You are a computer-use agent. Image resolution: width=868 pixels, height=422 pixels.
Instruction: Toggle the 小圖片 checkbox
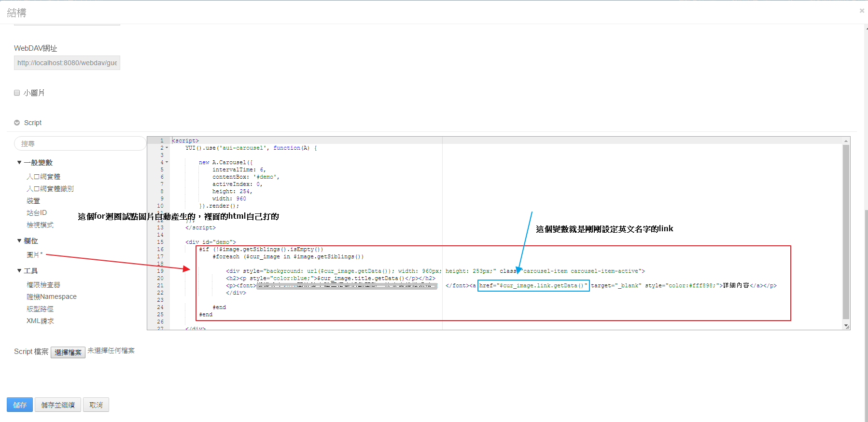click(x=17, y=93)
